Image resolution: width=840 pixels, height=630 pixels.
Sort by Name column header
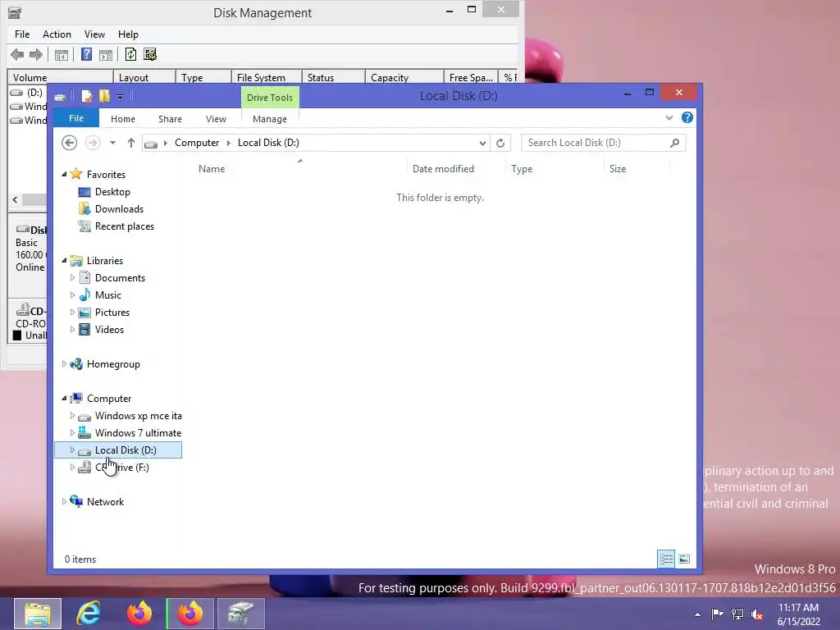212,169
